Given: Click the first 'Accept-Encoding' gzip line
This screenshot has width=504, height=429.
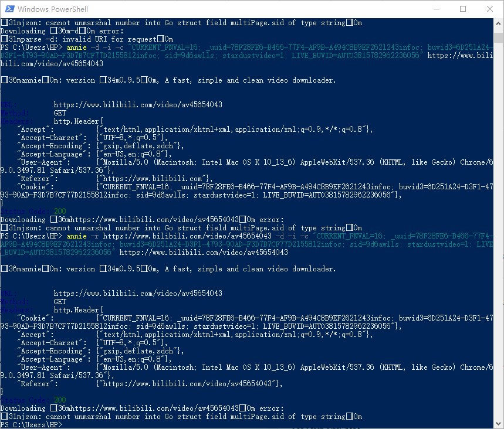Looking at the screenshot, I should coord(100,146).
